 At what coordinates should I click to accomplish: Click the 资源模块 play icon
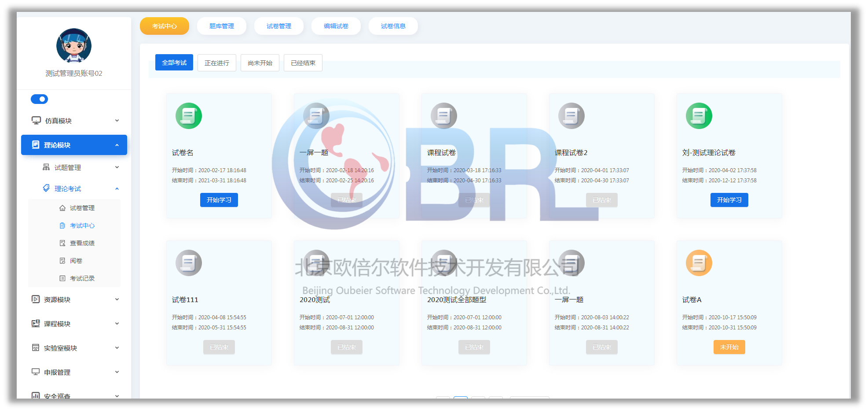point(36,299)
